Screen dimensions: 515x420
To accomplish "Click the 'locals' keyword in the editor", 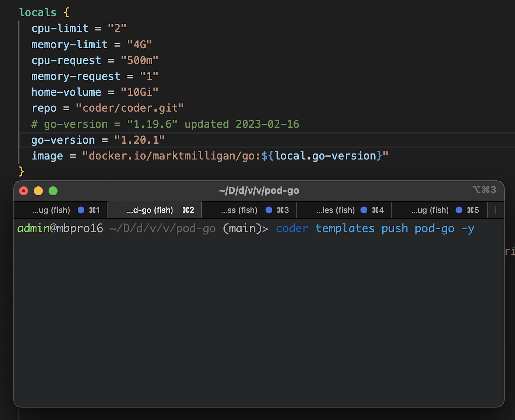I will 38,12.
